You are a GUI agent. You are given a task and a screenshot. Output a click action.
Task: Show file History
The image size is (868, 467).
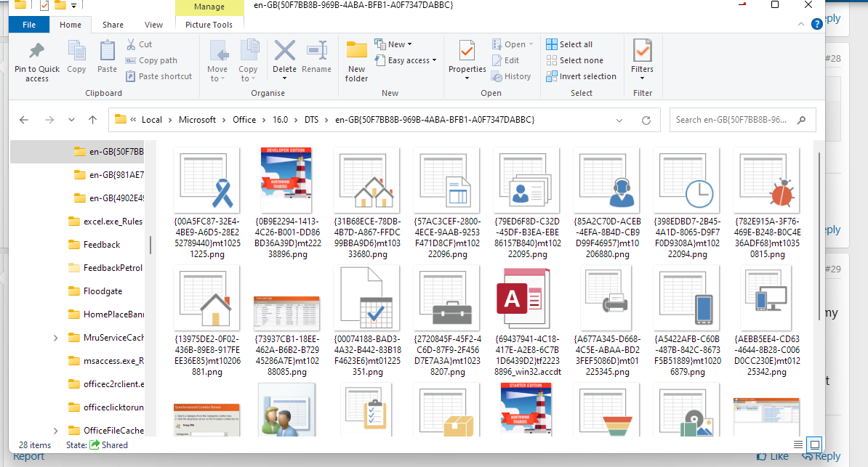512,76
